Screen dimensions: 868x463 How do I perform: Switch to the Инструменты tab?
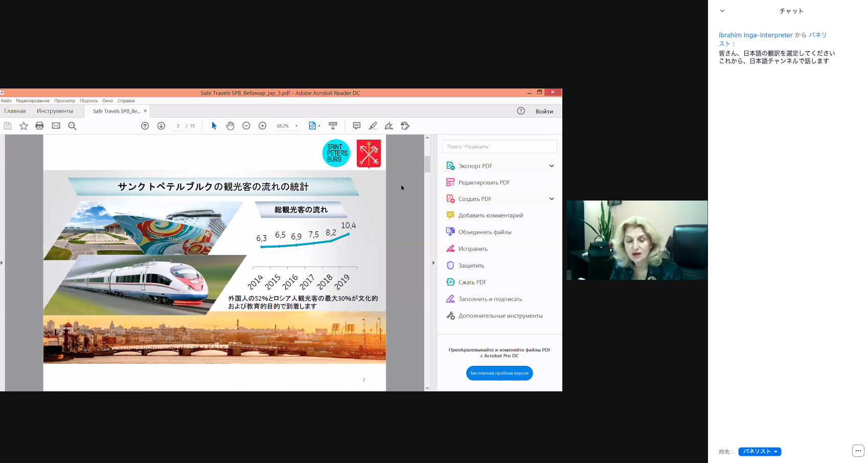point(55,111)
